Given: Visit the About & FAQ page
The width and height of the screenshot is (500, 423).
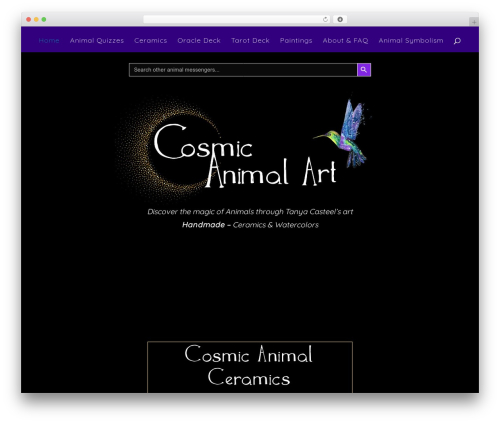Looking at the screenshot, I should click(x=345, y=41).
